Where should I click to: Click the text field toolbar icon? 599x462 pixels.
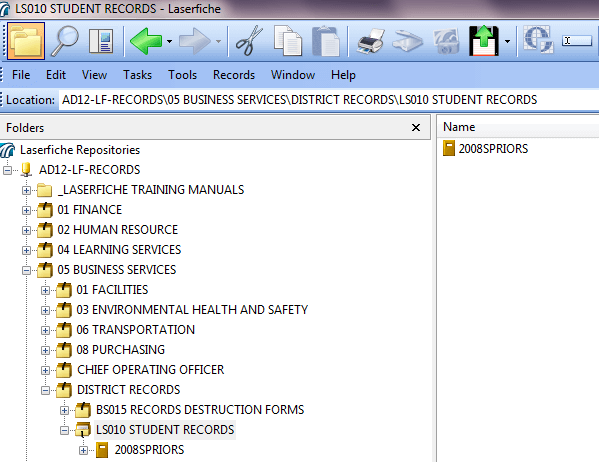(577, 41)
